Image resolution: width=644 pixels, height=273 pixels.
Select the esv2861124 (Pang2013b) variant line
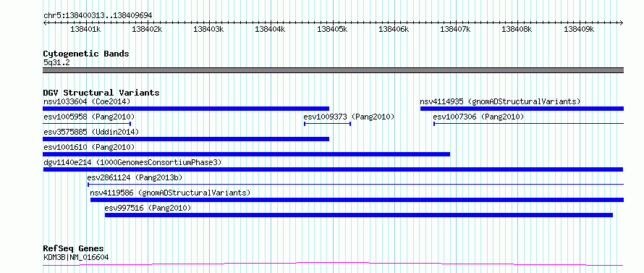coord(356,185)
